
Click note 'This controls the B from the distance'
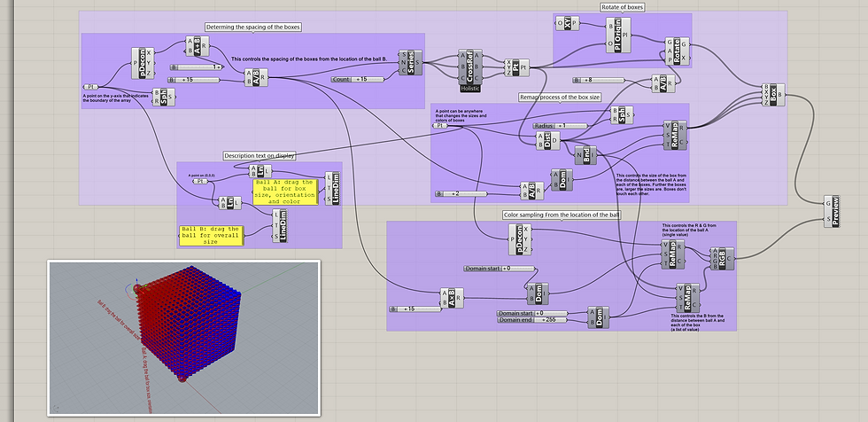pyautogui.click(x=696, y=323)
